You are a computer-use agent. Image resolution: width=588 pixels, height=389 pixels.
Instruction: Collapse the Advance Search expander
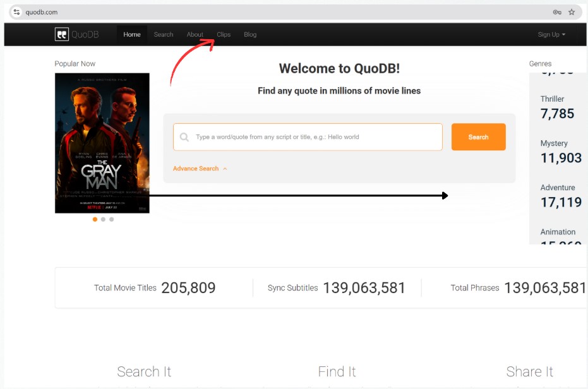tap(200, 169)
